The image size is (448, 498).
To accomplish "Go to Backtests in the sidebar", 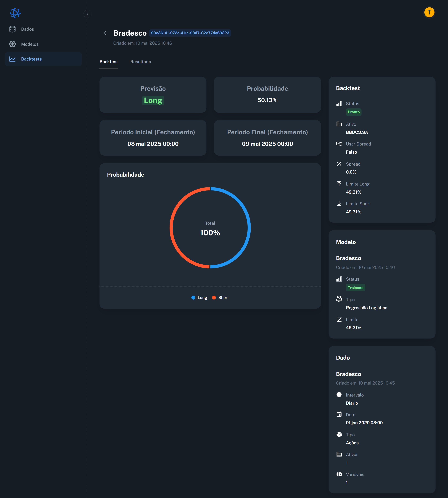I will click(x=43, y=59).
